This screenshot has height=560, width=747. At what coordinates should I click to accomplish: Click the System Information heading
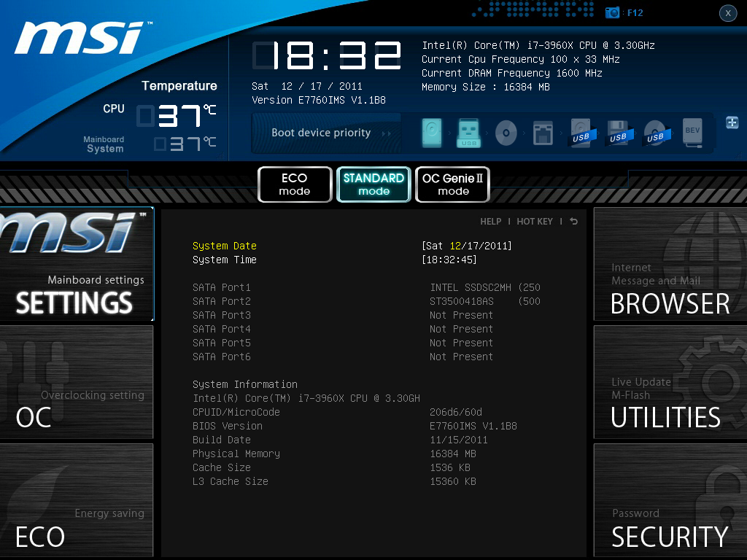pos(245,384)
